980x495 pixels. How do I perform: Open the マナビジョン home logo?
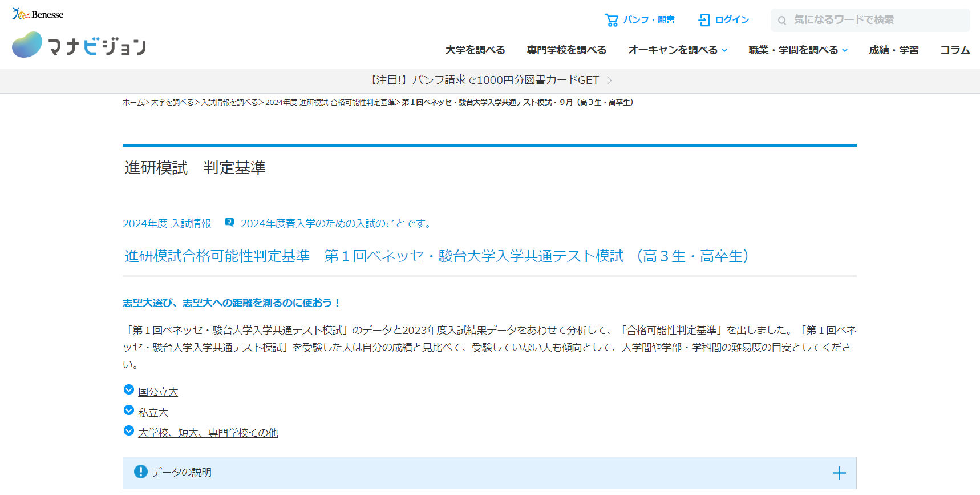[x=79, y=45]
